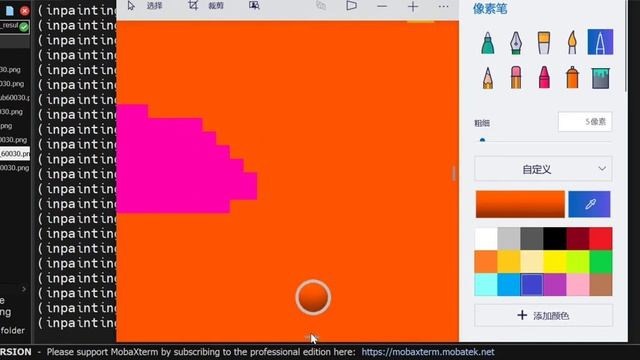
Task: Select the Fill bucket tool
Action: (x=601, y=78)
